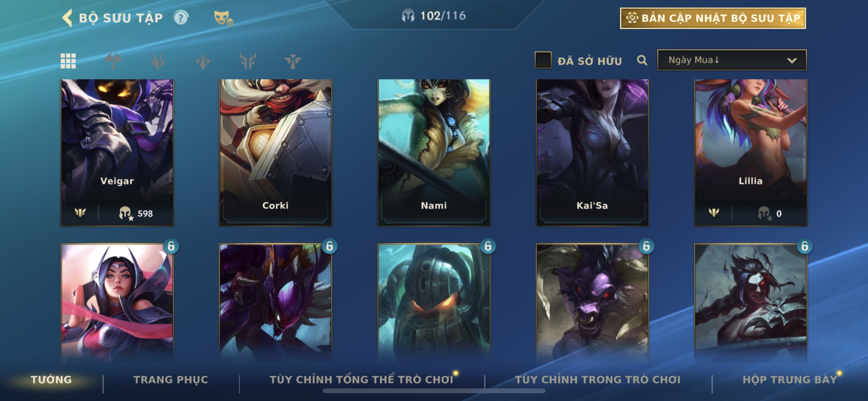This screenshot has height=401, width=868.
Task: Open Tùy Chỉnh Tổng Thể Trò Chơi tab
Action: (x=361, y=380)
